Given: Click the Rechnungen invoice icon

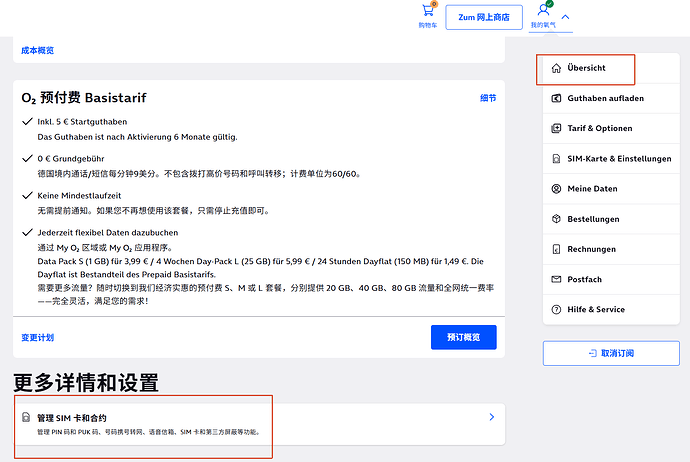Looking at the screenshot, I should 556,249.
